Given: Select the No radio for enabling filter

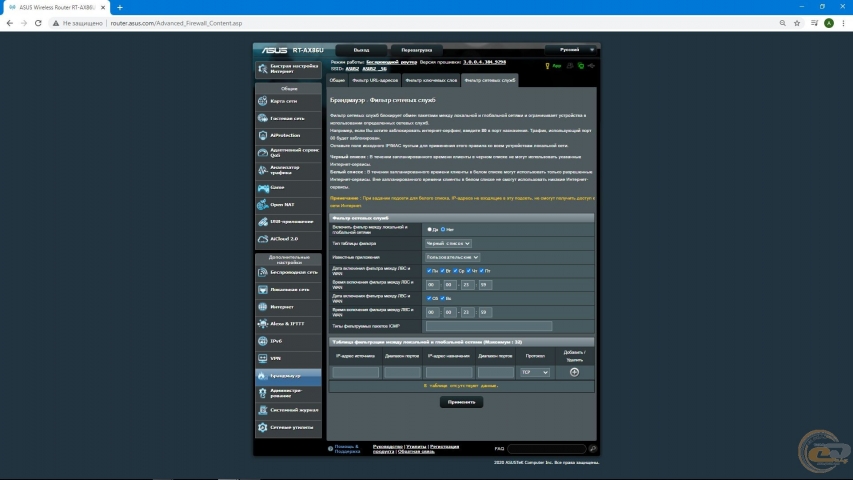Looking at the screenshot, I should click(x=443, y=230).
